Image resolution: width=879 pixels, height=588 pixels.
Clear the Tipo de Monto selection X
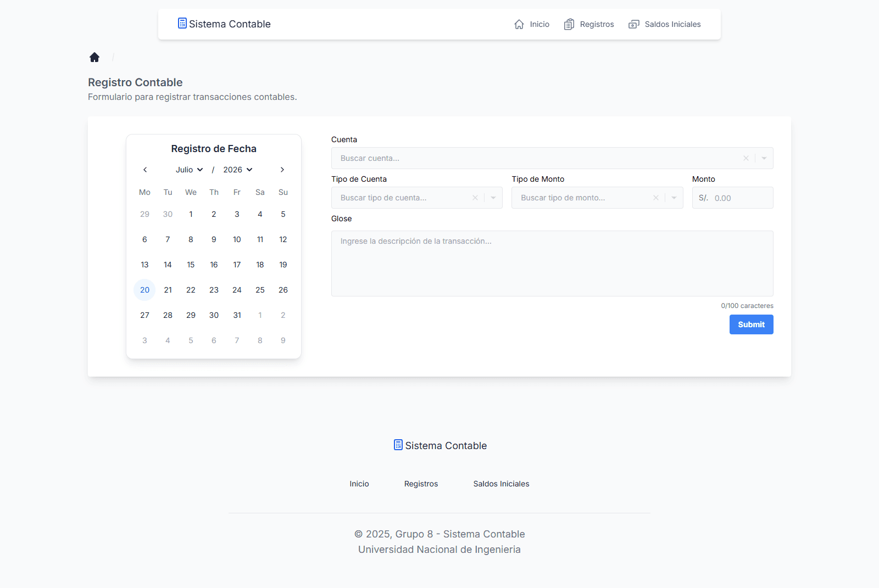(656, 198)
